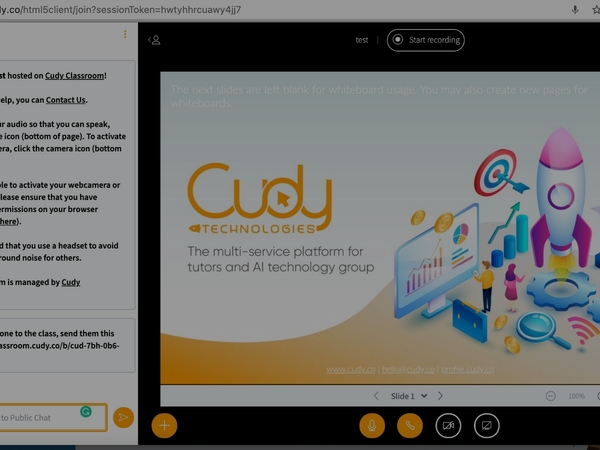
Task: Start screen sharing button
Action: coord(487,426)
